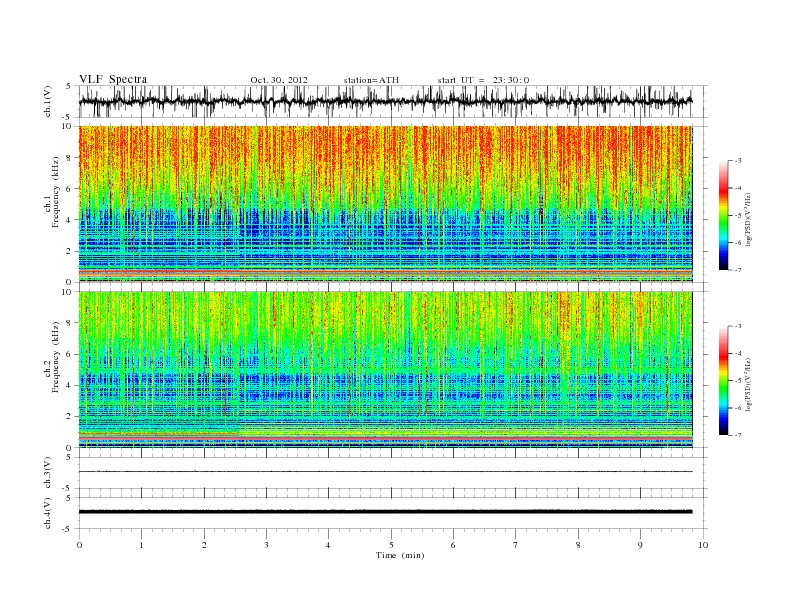Click the 'station=ATH' label
792x612 pixels.
[371, 80]
